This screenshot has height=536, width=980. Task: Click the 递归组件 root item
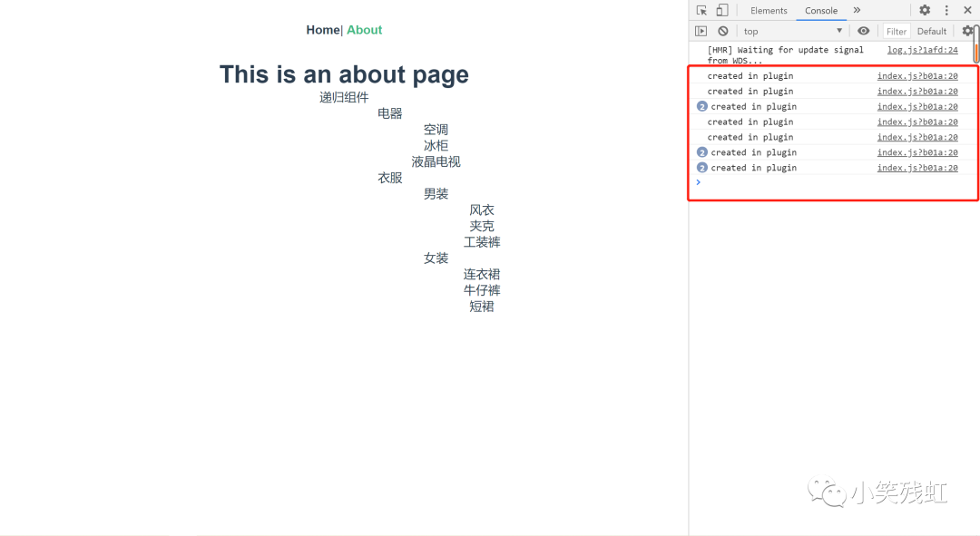pyautogui.click(x=344, y=97)
